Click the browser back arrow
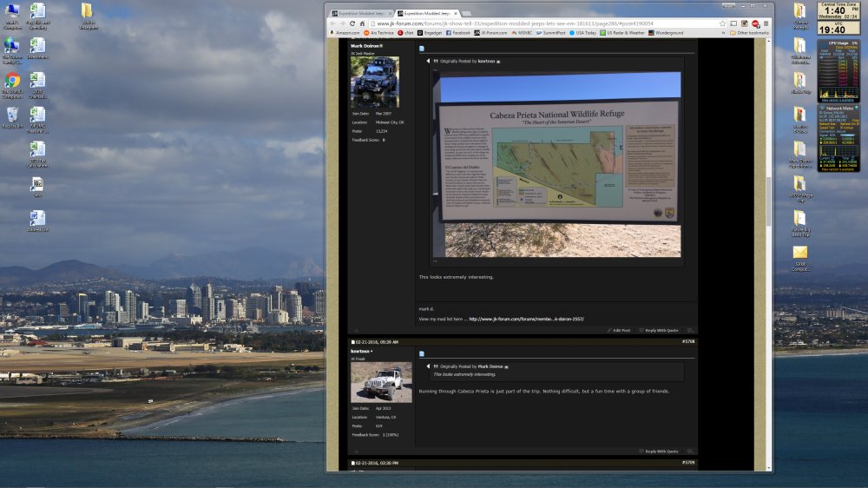Image resolution: width=868 pixels, height=488 pixels. coord(332,23)
